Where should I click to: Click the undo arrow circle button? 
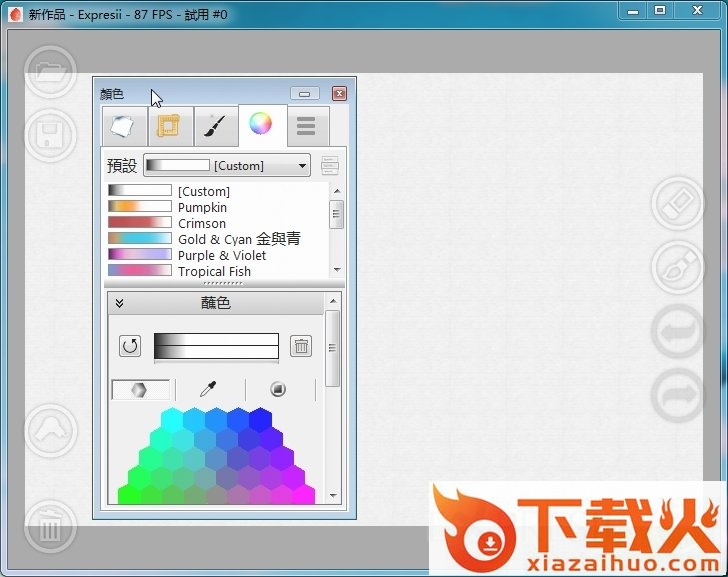(678, 331)
